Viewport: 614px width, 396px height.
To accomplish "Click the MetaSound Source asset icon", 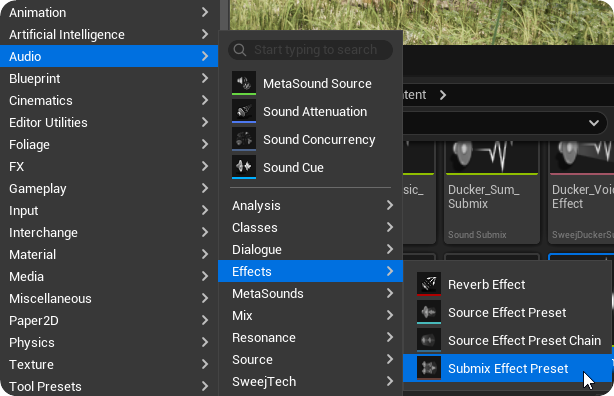I will [x=244, y=83].
